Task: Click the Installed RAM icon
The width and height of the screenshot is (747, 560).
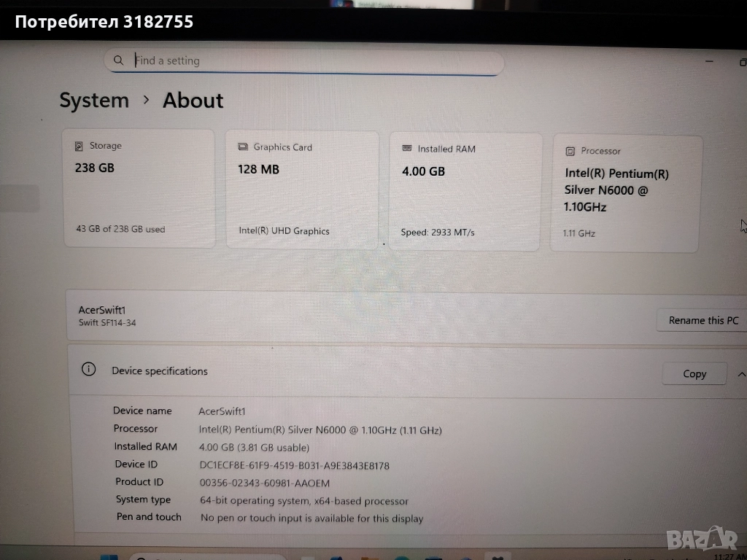Action: 407,149
